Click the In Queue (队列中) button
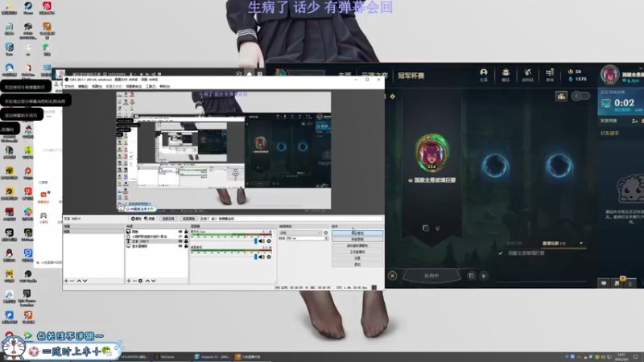 pos(431,276)
